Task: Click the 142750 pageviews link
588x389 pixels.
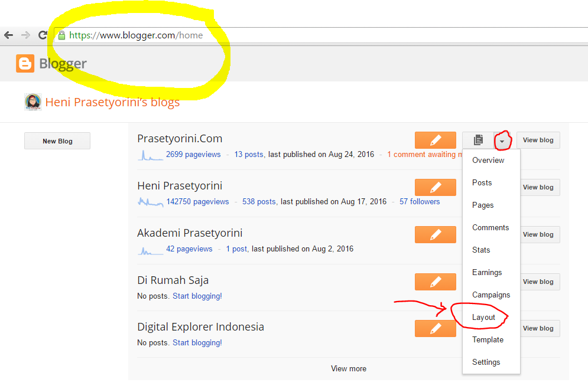Action: coord(197,201)
